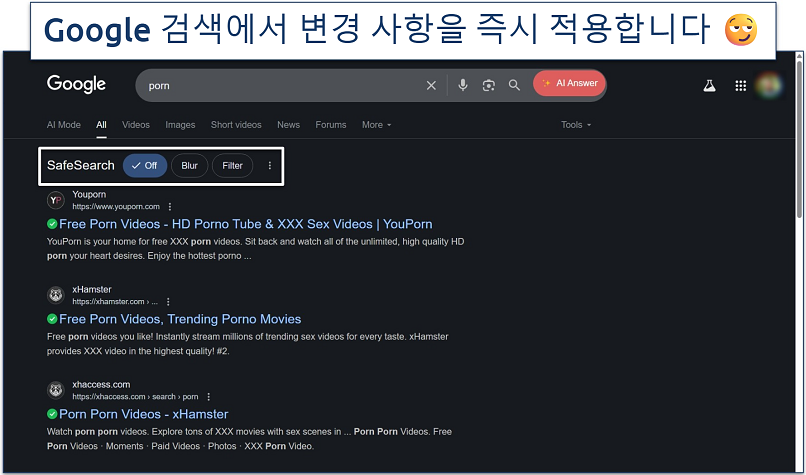Set SafeSearch to Blur
The height and width of the screenshot is (475, 806).
(189, 166)
